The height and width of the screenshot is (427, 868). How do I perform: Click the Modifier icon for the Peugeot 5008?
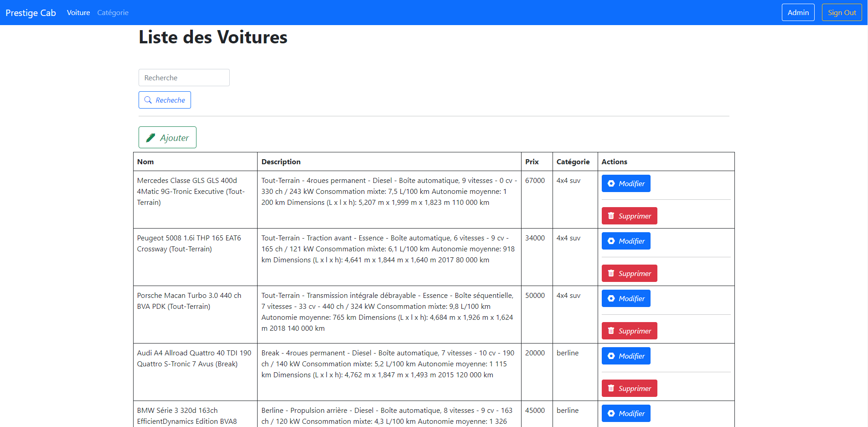[x=611, y=241]
